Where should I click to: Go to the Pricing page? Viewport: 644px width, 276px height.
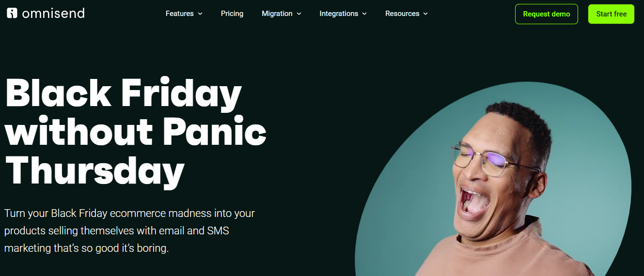coord(232,14)
